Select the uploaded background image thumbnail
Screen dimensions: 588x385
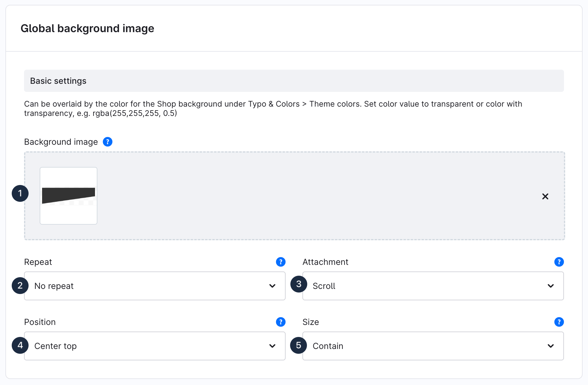69,196
